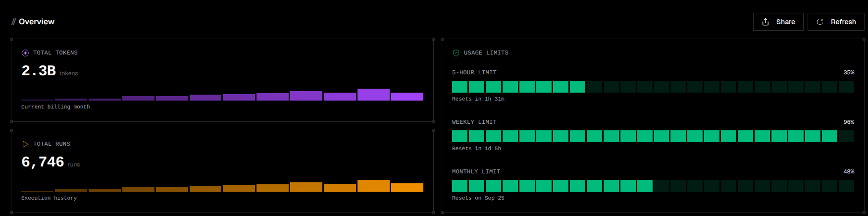The height and width of the screenshot is (216, 868).
Task: Click the last purple bar in tokens chart
Action: (x=407, y=97)
